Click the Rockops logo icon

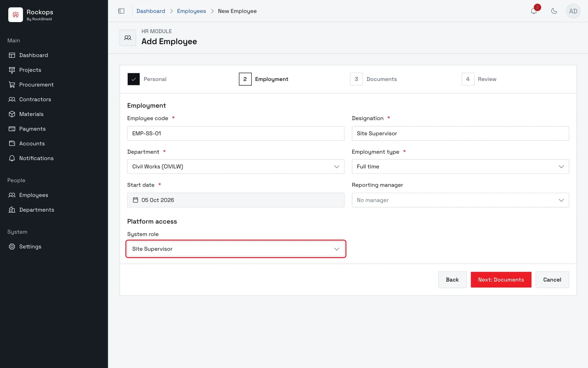pyautogui.click(x=16, y=15)
